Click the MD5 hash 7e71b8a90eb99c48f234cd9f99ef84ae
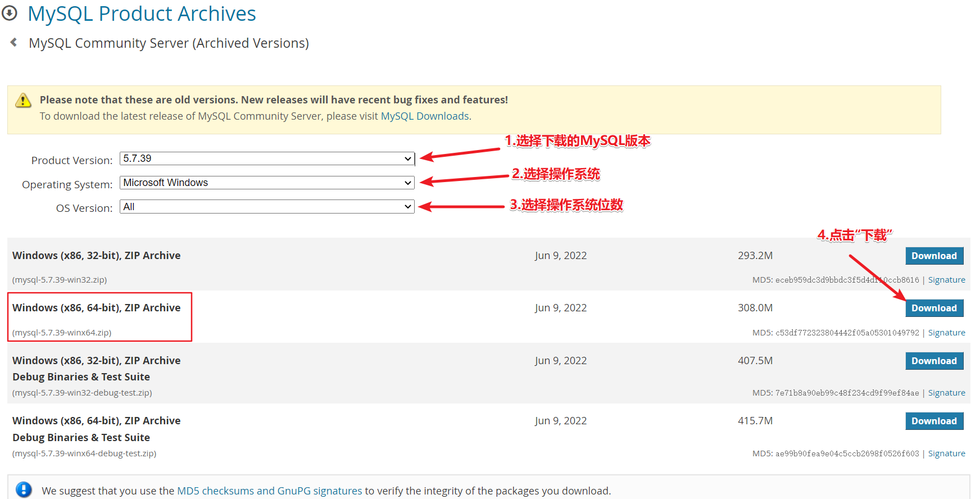The image size is (980, 499). click(x=847, y=393)
